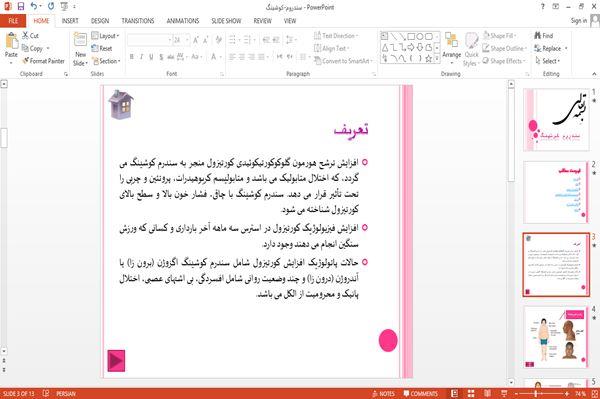Open Font dialog launcher
The width and height of the screenshot is (600, 399).
tap(222, 74)
